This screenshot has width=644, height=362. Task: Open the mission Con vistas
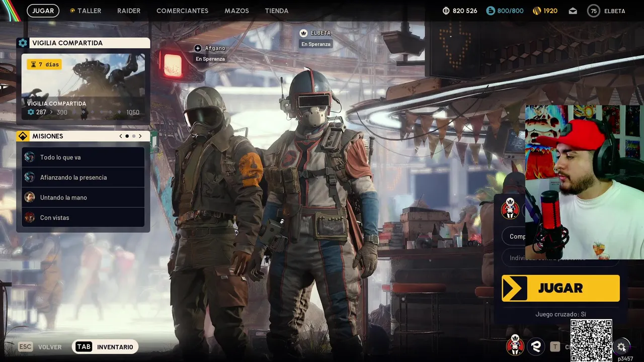[83, 218]
